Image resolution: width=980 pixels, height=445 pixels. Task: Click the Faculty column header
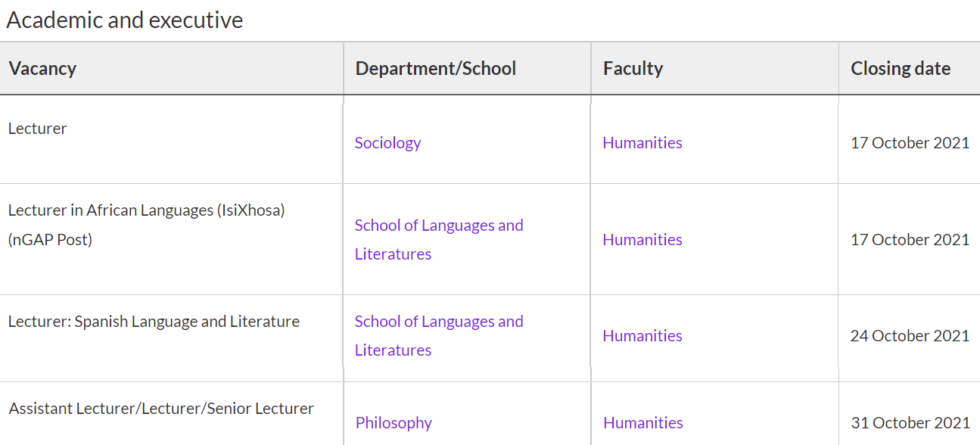[633, 68]
